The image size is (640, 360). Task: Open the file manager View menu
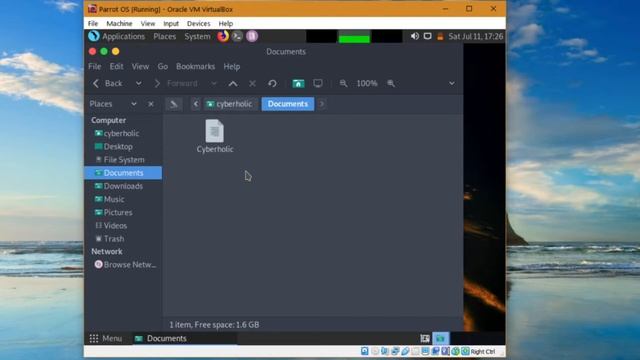tap(140, 67)
